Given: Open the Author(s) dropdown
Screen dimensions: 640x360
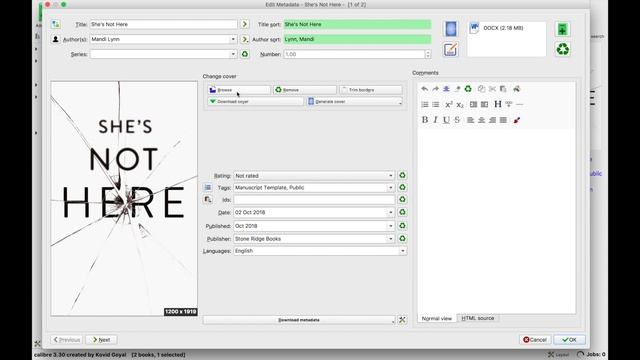Looking at the screenshot, I should click(233, 39).
